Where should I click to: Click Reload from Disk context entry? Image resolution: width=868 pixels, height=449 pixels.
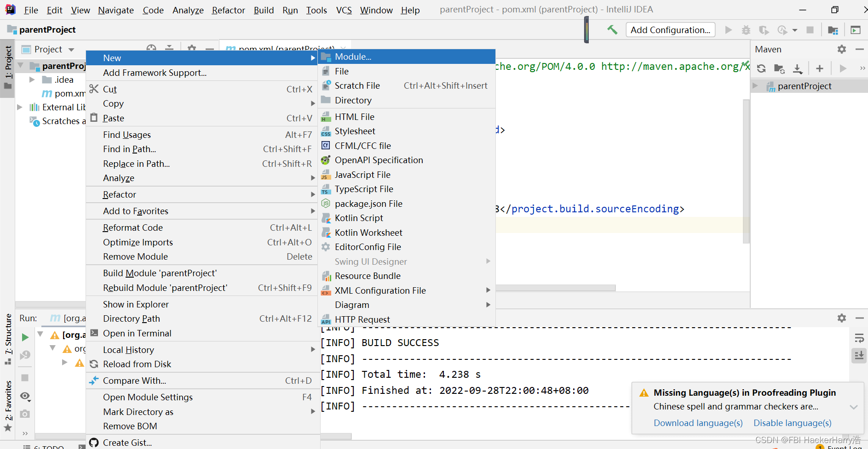click(x=202, y=364)
